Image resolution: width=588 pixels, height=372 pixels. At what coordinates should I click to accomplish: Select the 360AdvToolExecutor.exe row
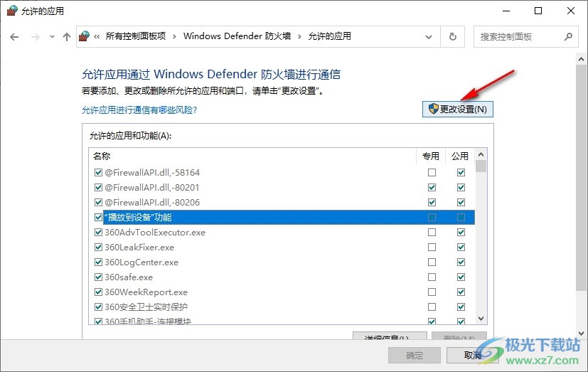pos(282,233)
